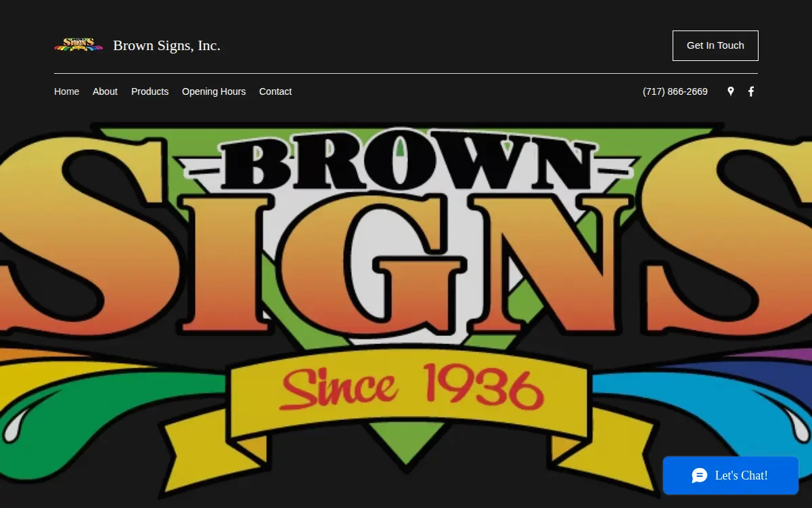Open the About menu item

[105, 91]
